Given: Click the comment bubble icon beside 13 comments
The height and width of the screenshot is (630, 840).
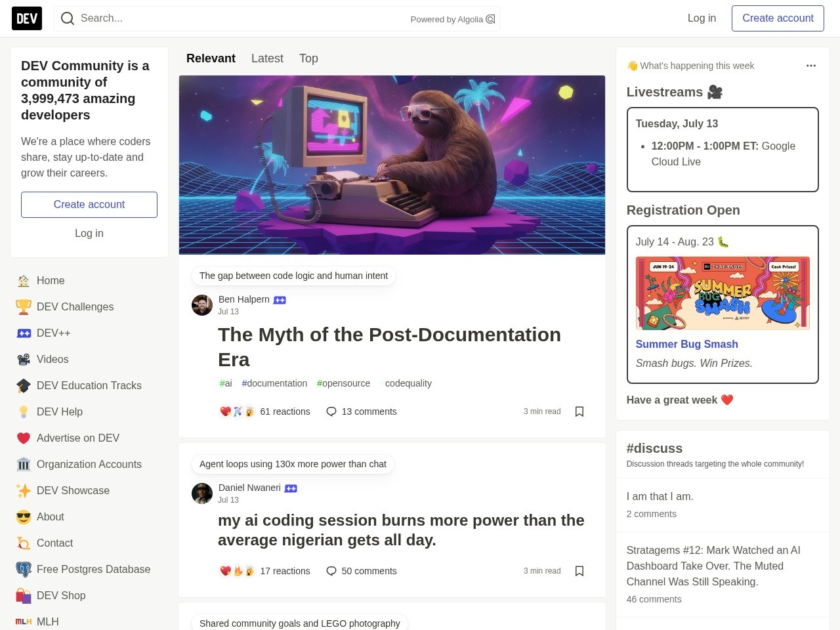Looking at the screenshot, I should (x=331, y=411).
